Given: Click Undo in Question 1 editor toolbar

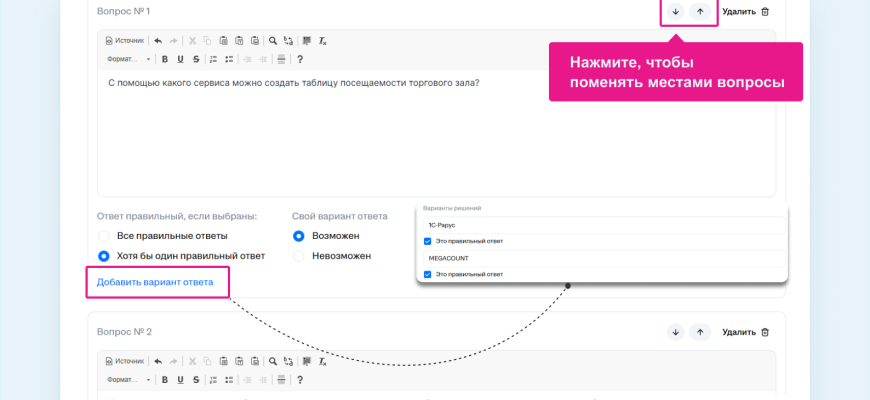Looking at the screenshot, I should click(x=158, y=41).
